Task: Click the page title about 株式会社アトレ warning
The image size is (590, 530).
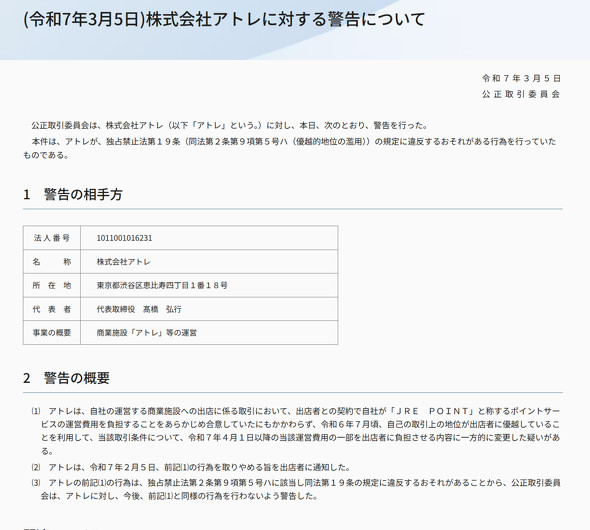Action: (224, 19)
